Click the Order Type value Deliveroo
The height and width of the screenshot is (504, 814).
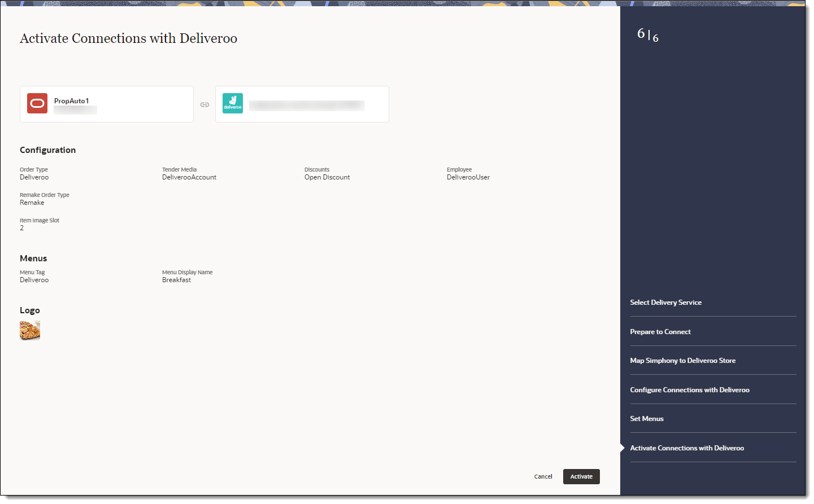[34, 177]
